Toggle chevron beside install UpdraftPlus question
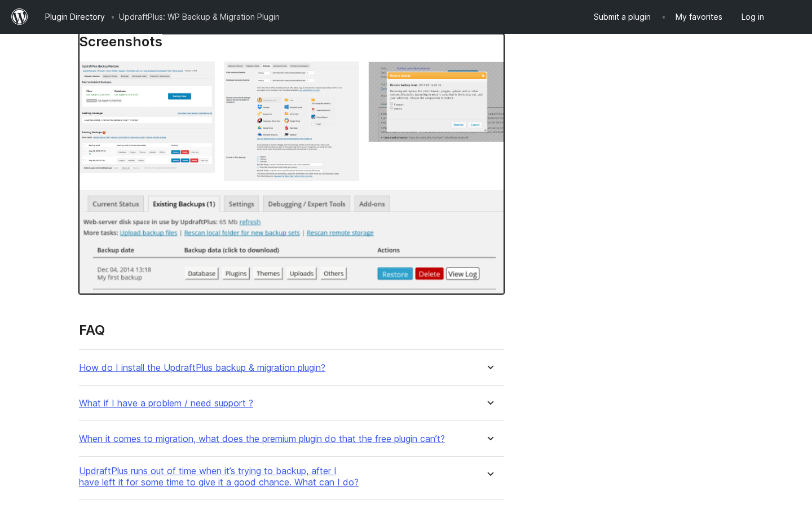Viewport: 812px width, 508px height. pos(491,367)
